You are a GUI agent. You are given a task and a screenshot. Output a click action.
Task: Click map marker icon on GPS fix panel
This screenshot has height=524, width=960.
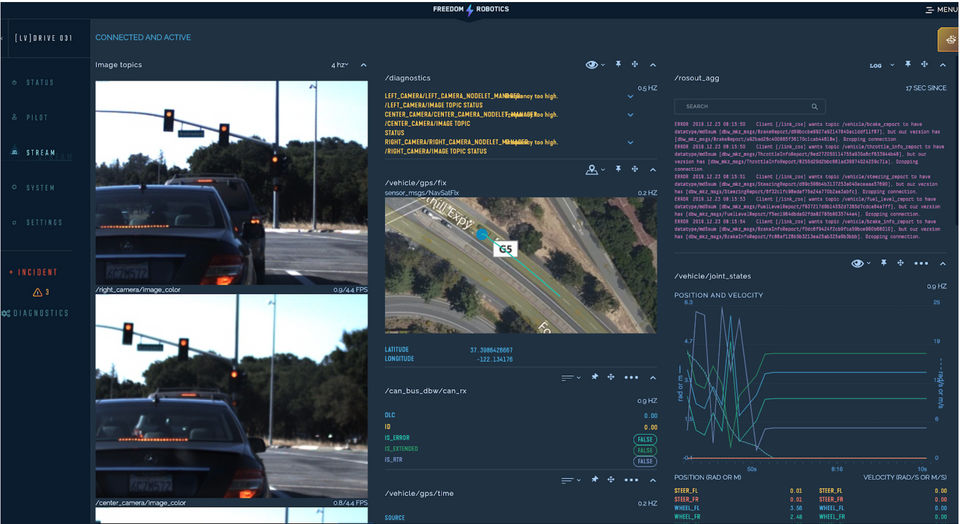[592, 170]
